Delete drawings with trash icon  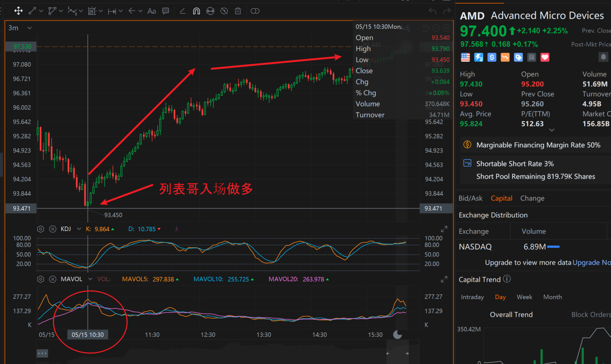[x=238, y=11]
